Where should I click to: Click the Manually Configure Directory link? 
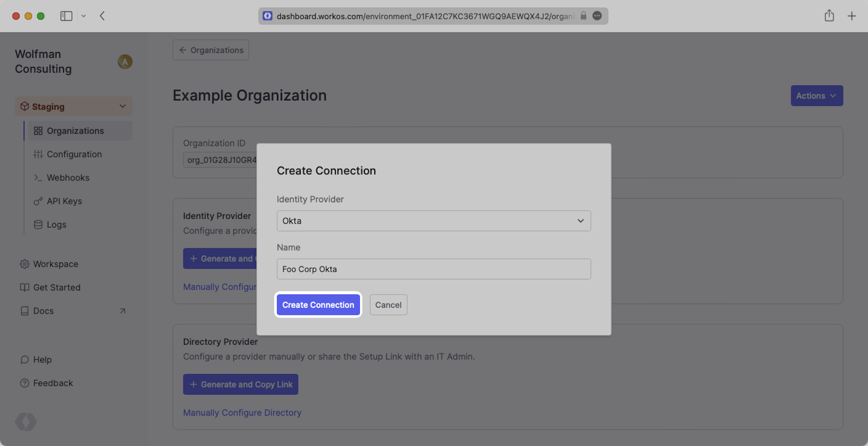pos(242,413)
